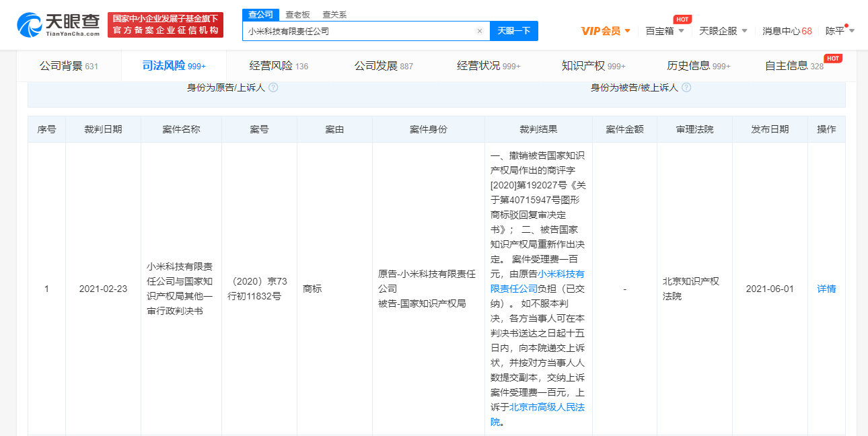This screenshot has width=868, height=436.
Task: Switch to 经营风险 tab
Action: tap(279, 66)
